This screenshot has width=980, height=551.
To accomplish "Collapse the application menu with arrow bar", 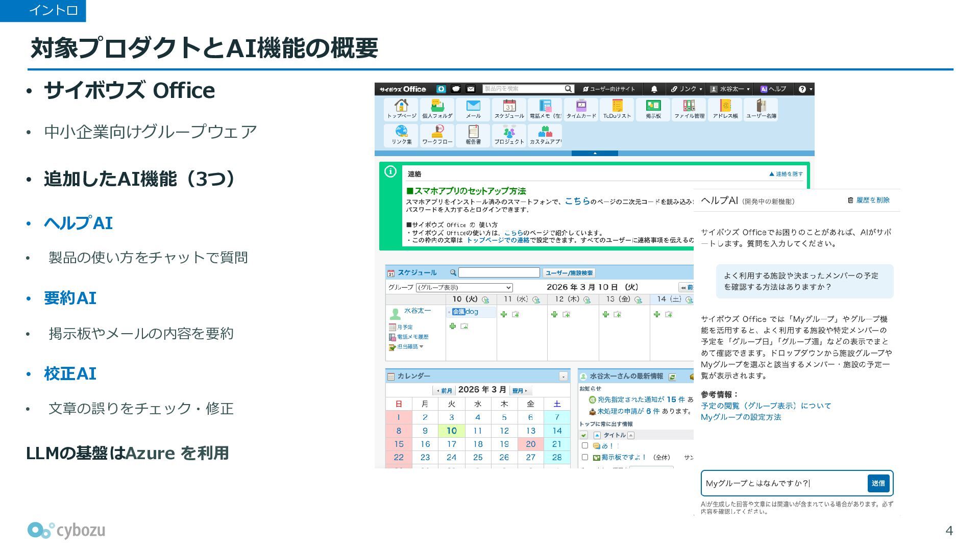I will tap(595, 153).
